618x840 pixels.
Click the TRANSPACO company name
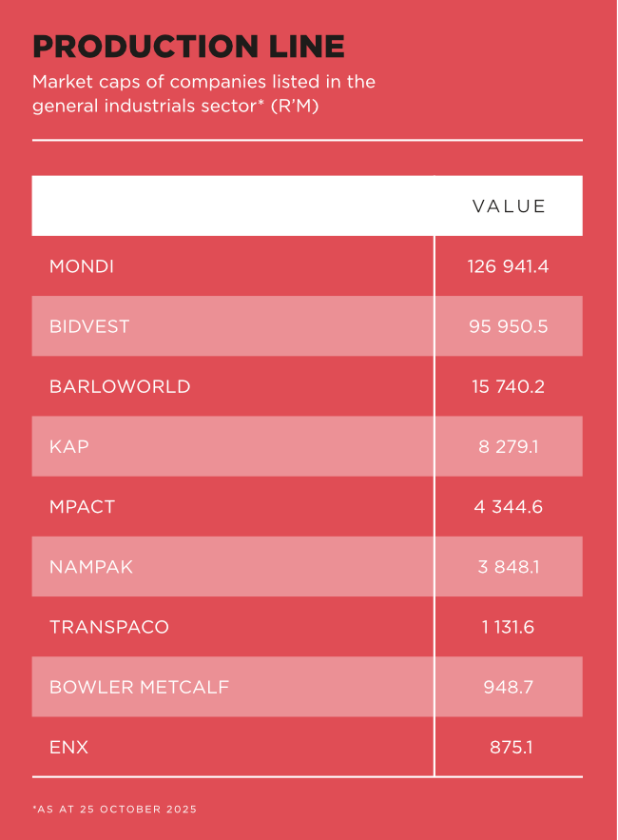(109, 627)
